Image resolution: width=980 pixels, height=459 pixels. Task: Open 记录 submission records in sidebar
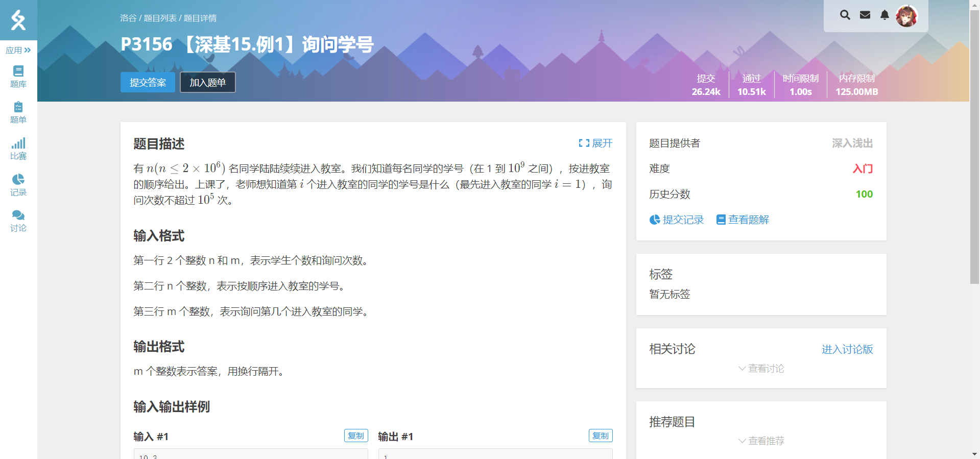[18, 185]
